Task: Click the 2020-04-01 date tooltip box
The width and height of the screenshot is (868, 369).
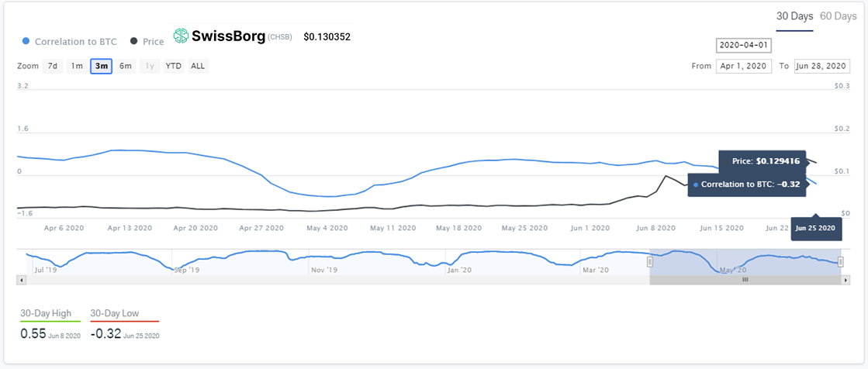Action: pos(744,45)
